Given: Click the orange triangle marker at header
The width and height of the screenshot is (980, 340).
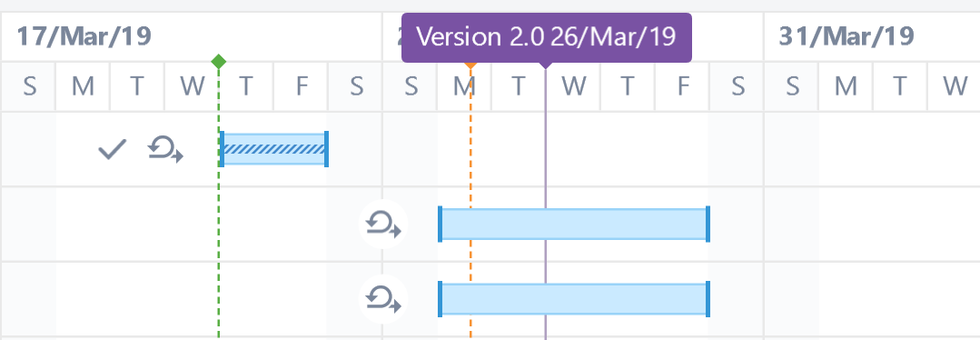Looking at the screenshot, I should tap(470, 65).
